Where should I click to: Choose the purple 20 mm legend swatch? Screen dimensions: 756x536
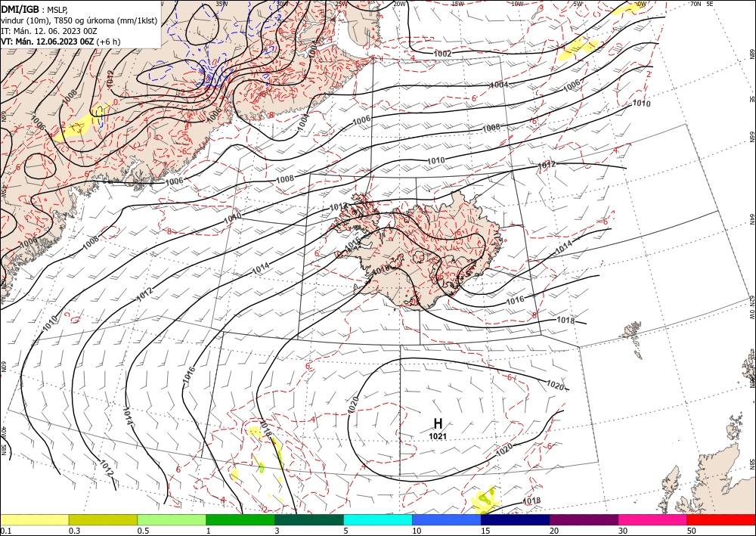point(584,519)
